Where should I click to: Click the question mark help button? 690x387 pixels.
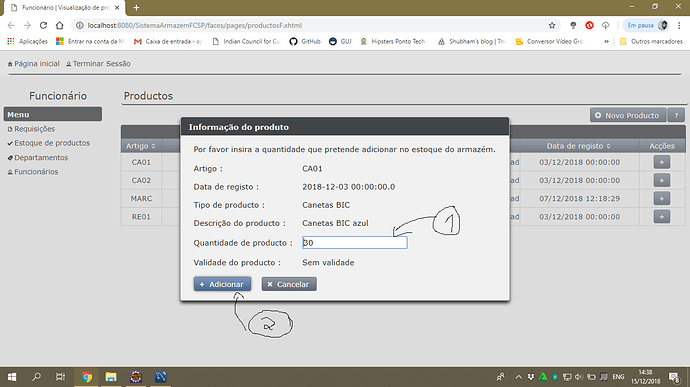click(676, 115)
